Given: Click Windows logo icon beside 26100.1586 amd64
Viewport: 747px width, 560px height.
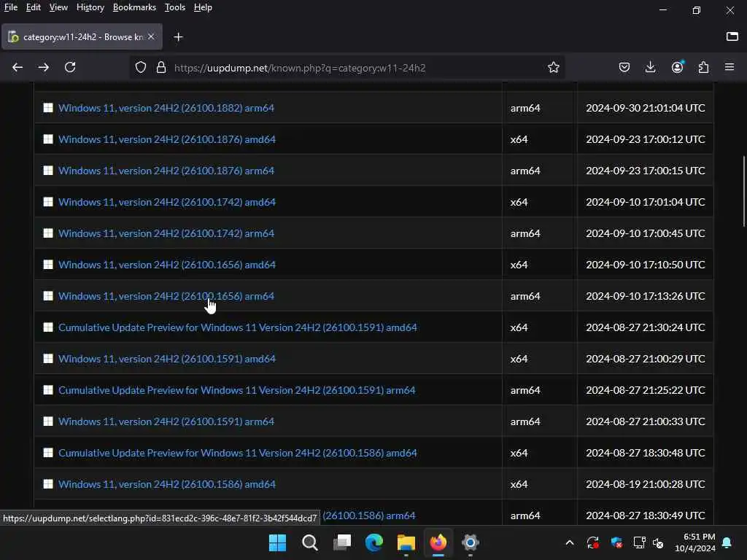Looking at the screenshot, I should click(x=48, y=484).
